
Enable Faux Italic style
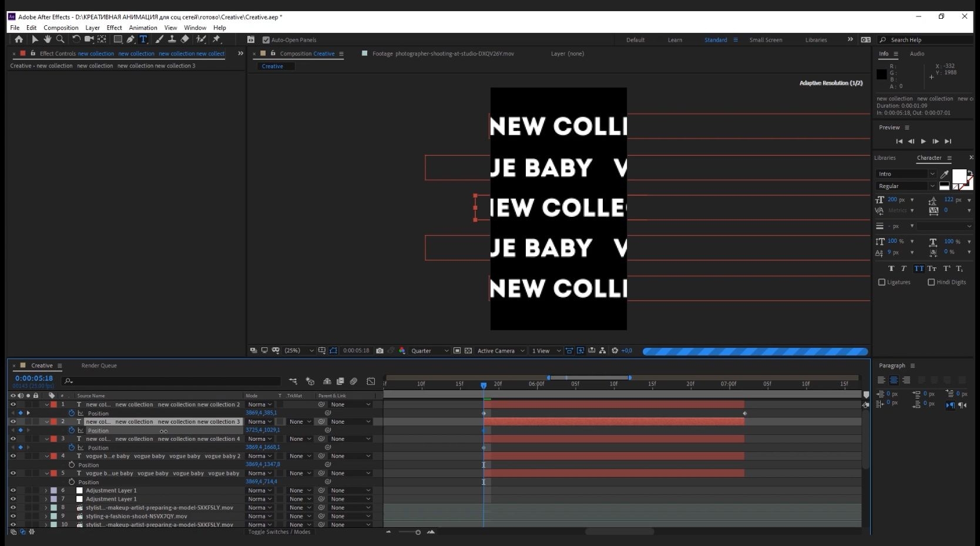point(904,269)
